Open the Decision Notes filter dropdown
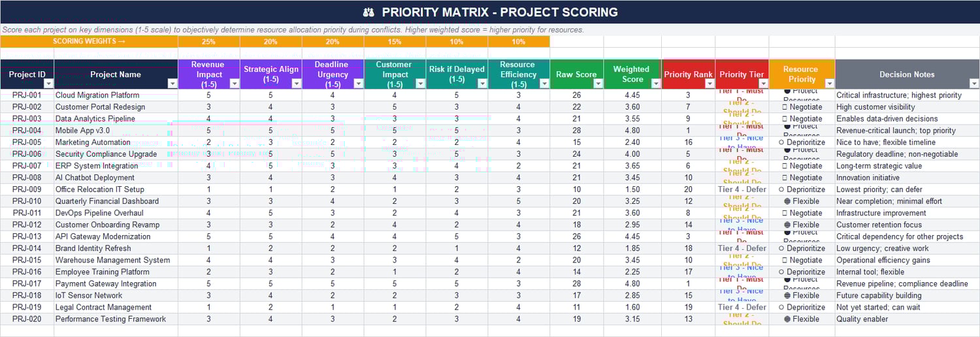The image size is (980, 337). 974,84
